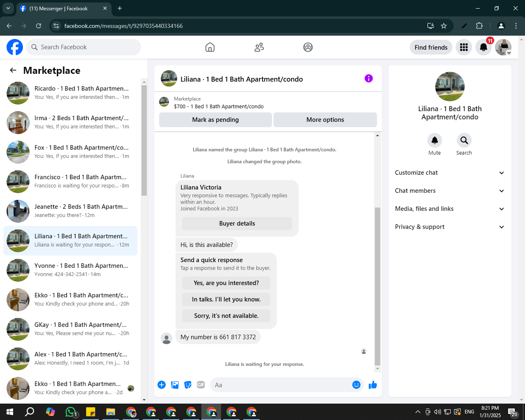Open the Francisco 1 Bed conversation
The image size is (525, 420).
pos(70,182)
